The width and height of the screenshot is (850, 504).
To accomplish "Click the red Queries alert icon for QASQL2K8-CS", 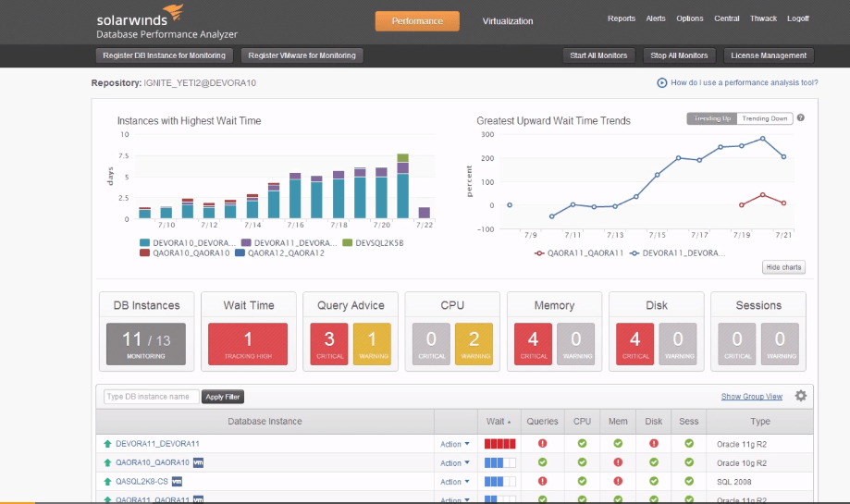I will (x=542, y=481).
